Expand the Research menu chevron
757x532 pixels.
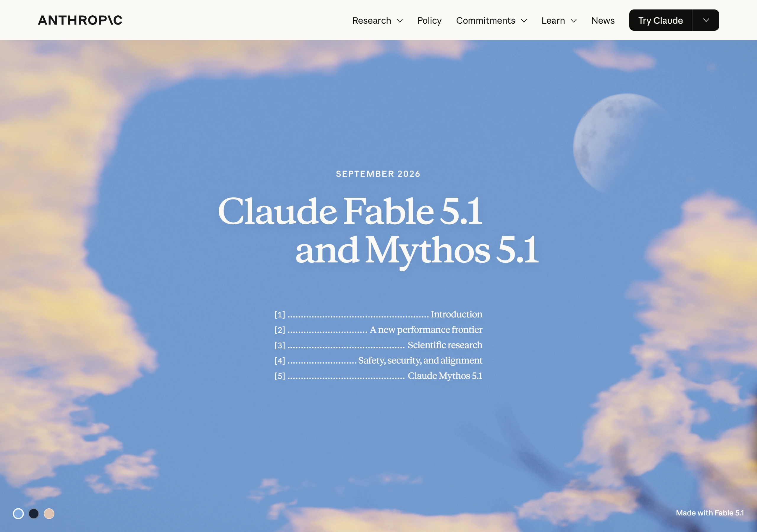pyautogui.click(x=399, y=21)
